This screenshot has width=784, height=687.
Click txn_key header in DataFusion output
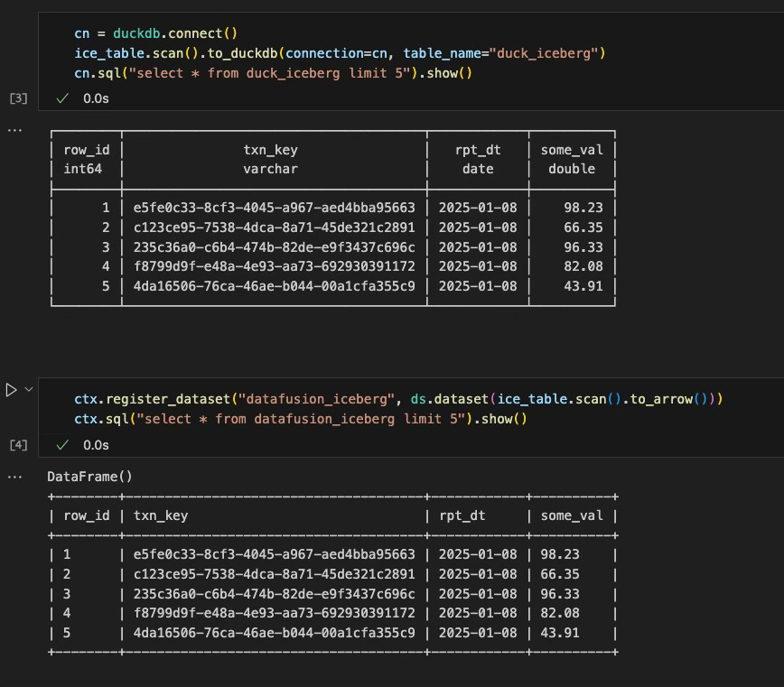161,515
